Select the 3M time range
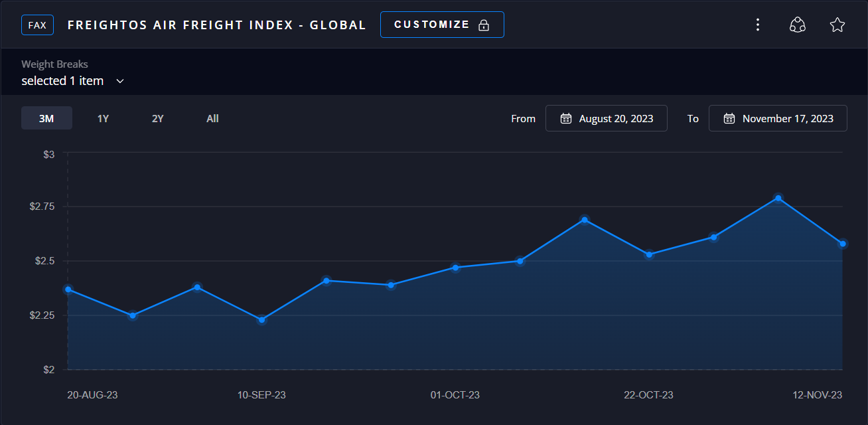 46,118
